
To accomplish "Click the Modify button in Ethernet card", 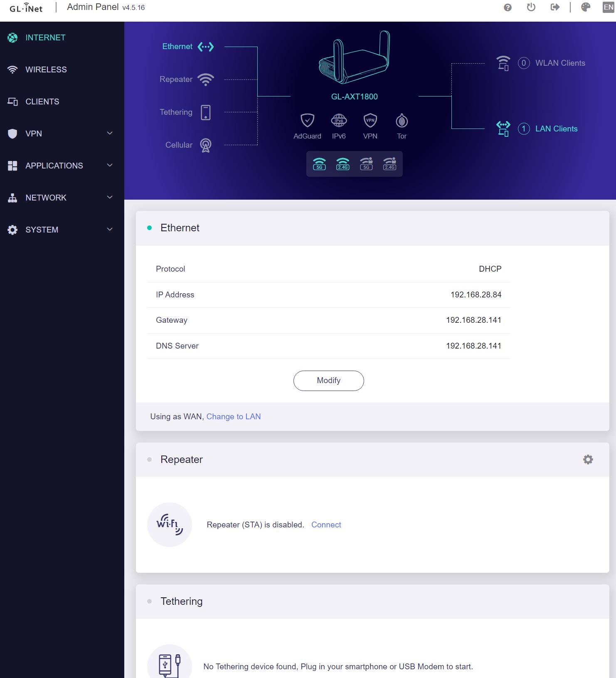I will [x=328, y=381].
